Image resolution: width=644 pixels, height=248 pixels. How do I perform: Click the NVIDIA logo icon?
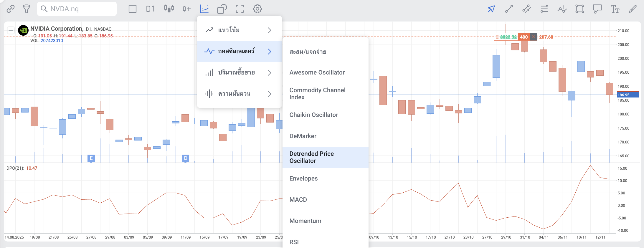[x=23, y=30]
